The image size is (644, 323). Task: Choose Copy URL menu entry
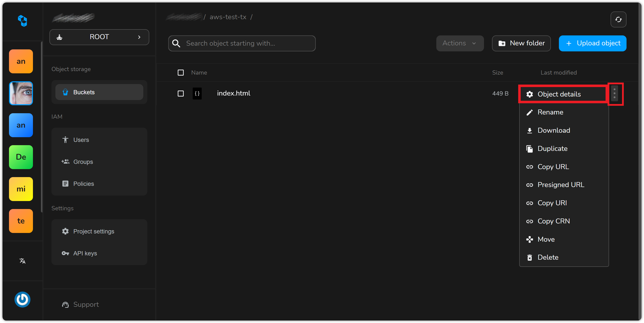[x=564, y=167]
